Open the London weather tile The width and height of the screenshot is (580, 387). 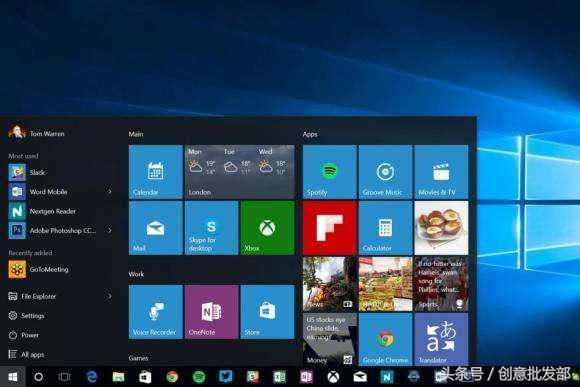[240, 172]
